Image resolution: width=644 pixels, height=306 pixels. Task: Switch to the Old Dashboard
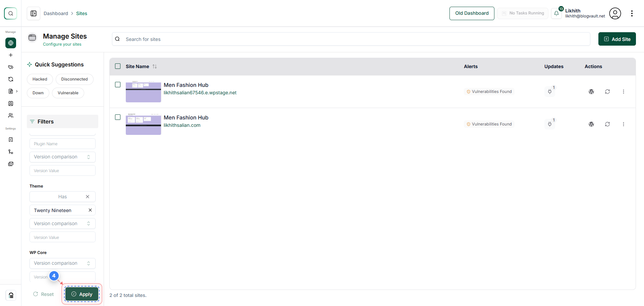(x=472, y=13)
